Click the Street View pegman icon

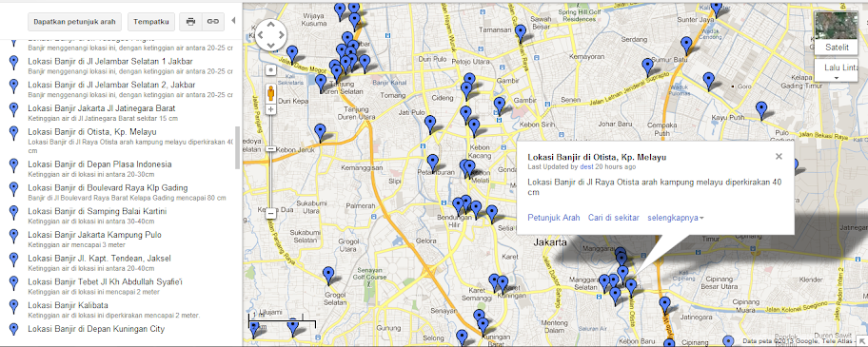click(270, 93)
